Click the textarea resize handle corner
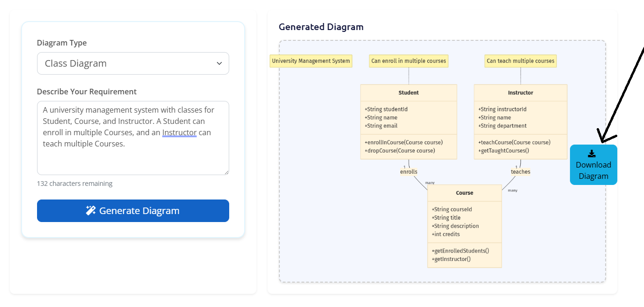This screenshot has width=644, height=307. pos(226,172)
